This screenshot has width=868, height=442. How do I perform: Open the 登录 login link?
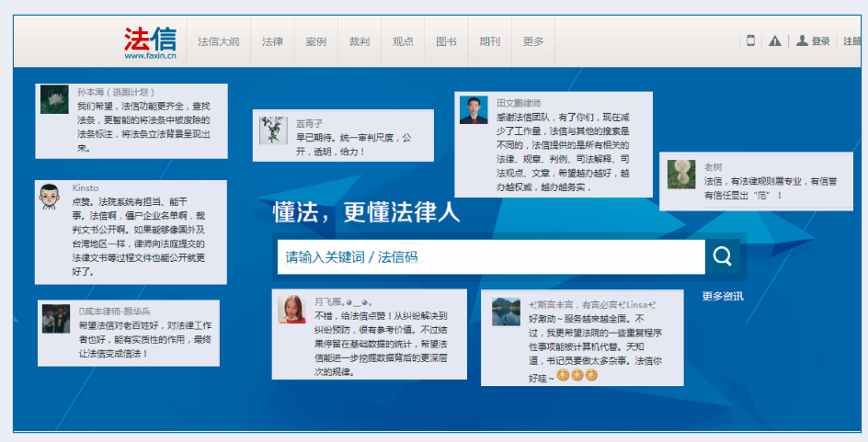coord(820,41)
